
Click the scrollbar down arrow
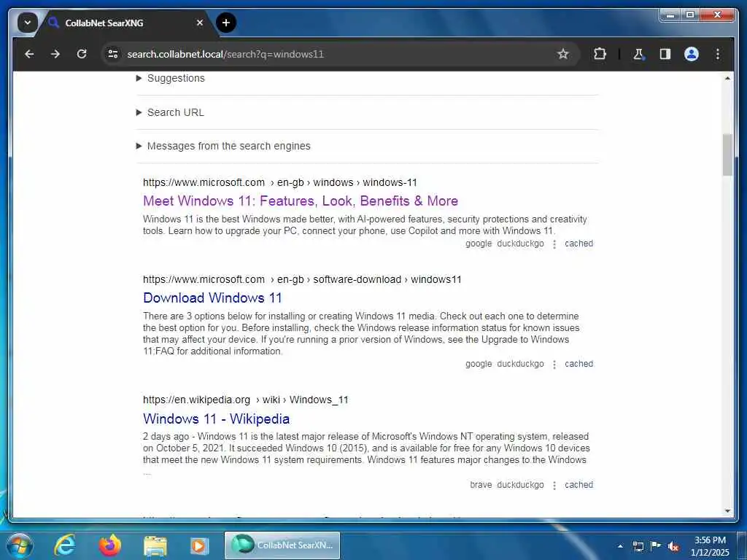point(727,511)
